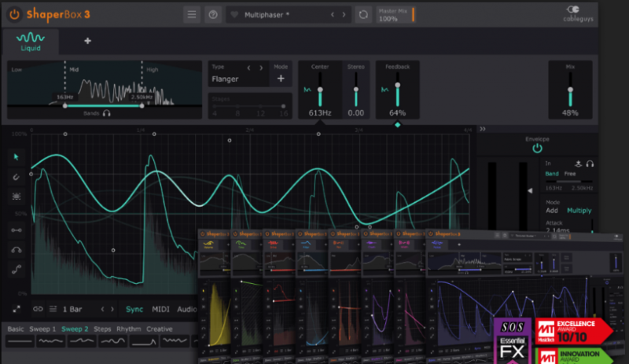The width and height of the screenshot is (629, 364).
Task: Toggle the link chain icon
Action: click(x=38, y=309)
